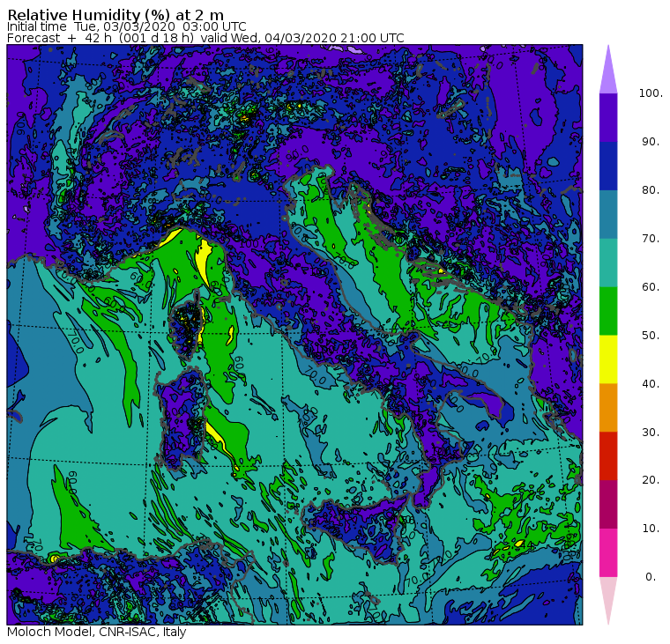
Task: Click the '30.' legend label
Action: click(x=651, y=433)
